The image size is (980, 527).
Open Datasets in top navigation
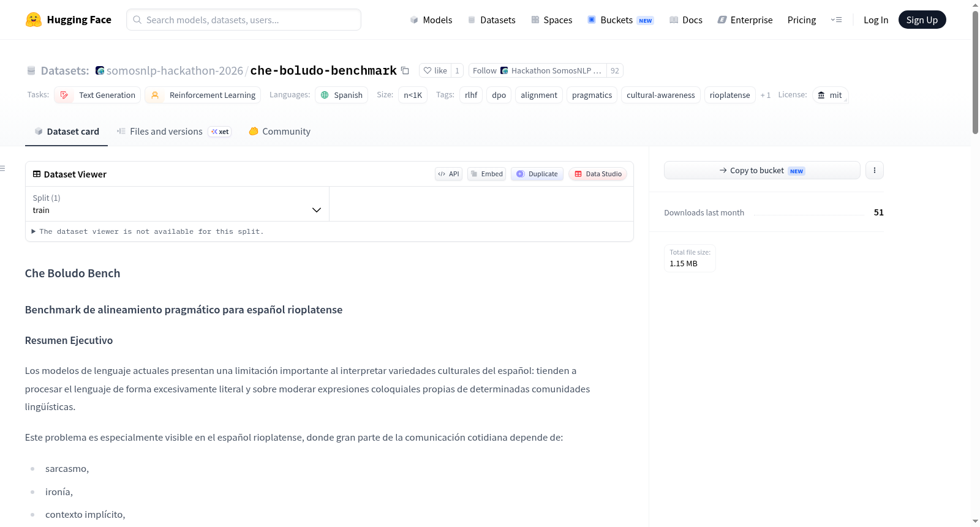(x=491, y=20)
